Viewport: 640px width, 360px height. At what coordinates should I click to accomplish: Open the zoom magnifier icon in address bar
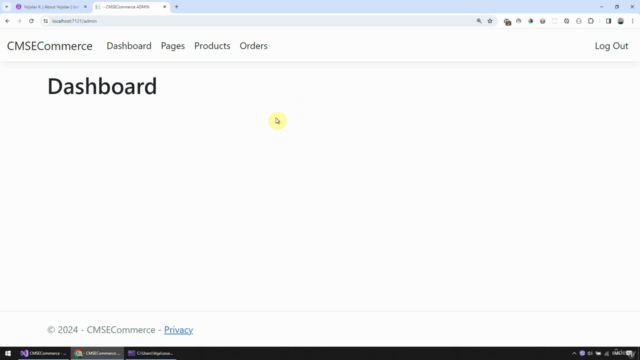tap(479, 21)
